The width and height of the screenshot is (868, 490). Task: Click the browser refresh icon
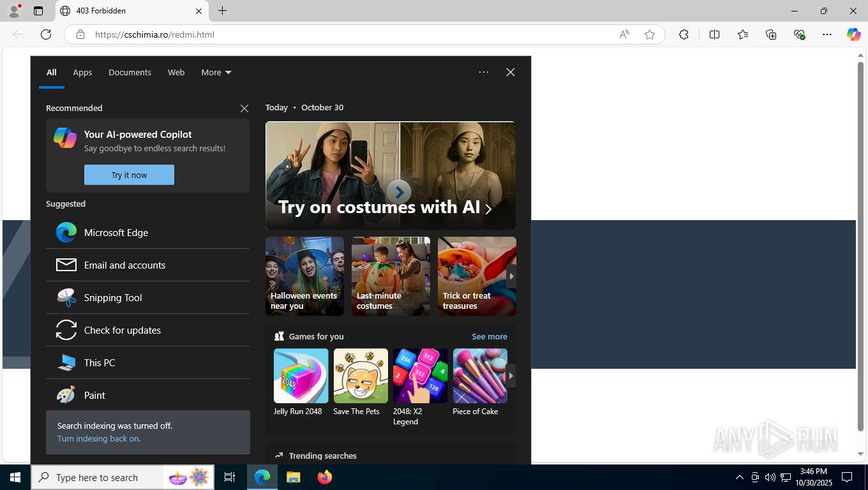pos(46,34)
